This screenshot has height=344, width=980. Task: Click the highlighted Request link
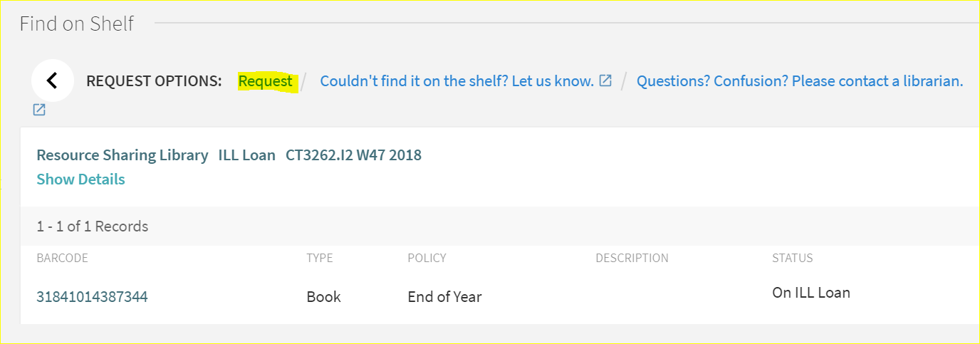(x=266, y=81)
